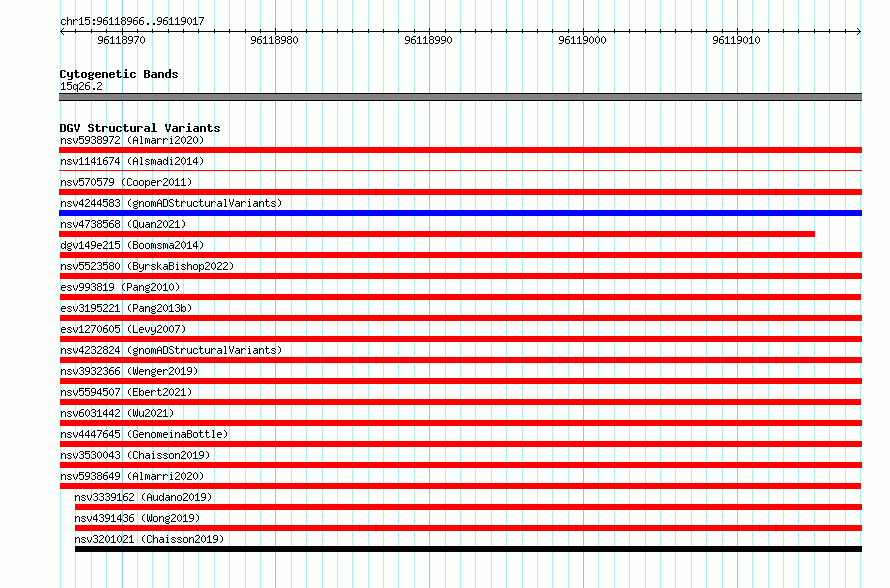The height and width of the screenshot is (588, 890).
Task: Select the red bar under nsv5938649
Action: pyautogui.click(x=460, y=486)
